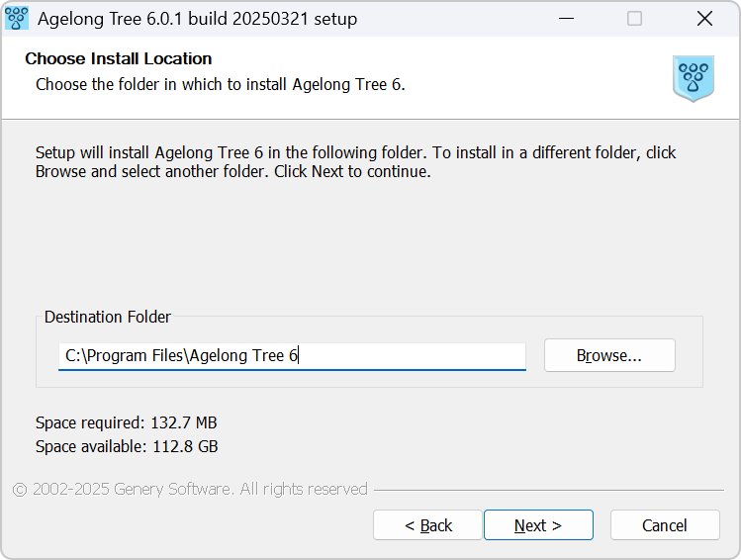
Task: Click the separator line beside the copyright text
Action: click(x=549, y=490)
